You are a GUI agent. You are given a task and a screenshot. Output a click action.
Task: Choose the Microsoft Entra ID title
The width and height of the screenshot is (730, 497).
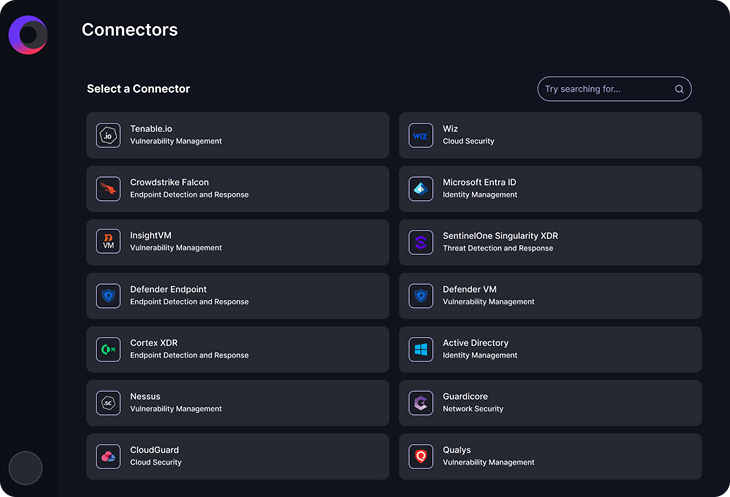tap(479, 182)
